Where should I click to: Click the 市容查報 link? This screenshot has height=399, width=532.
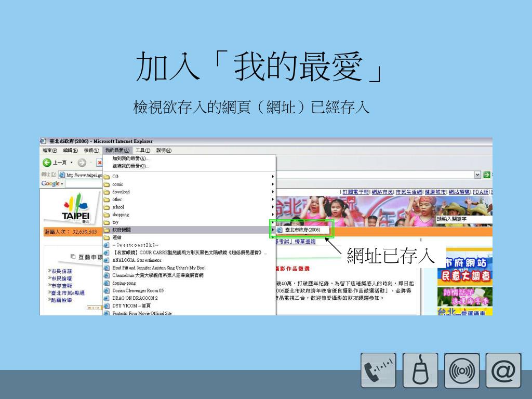[x=61, y=286]
